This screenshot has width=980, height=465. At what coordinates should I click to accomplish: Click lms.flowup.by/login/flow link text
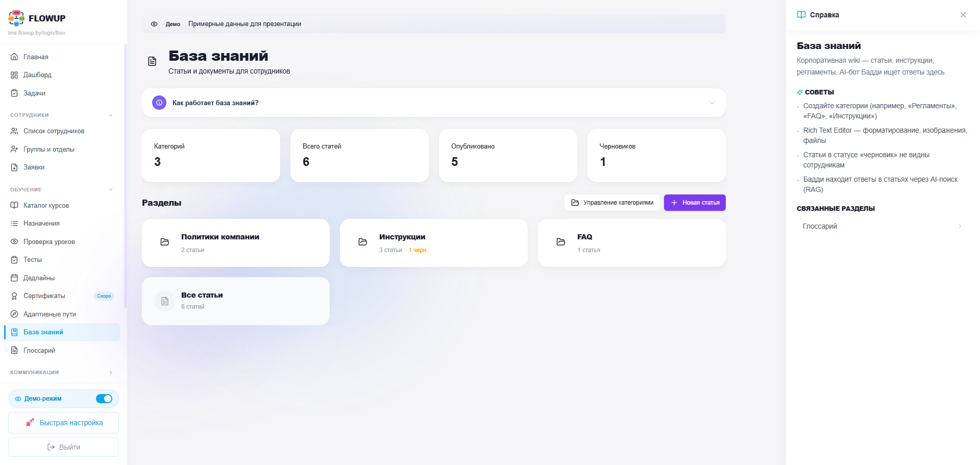point(37,33)
